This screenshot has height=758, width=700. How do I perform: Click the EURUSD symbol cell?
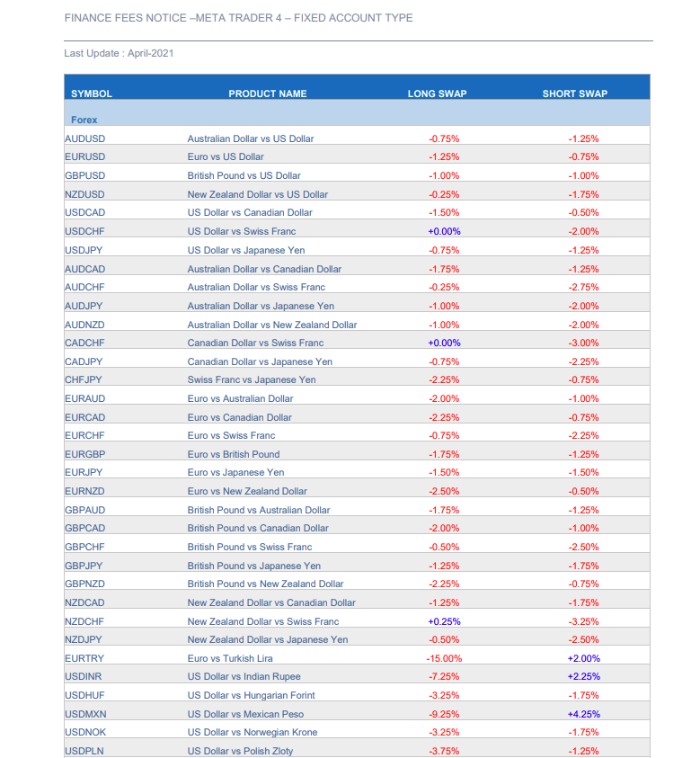tap(85, 156)
